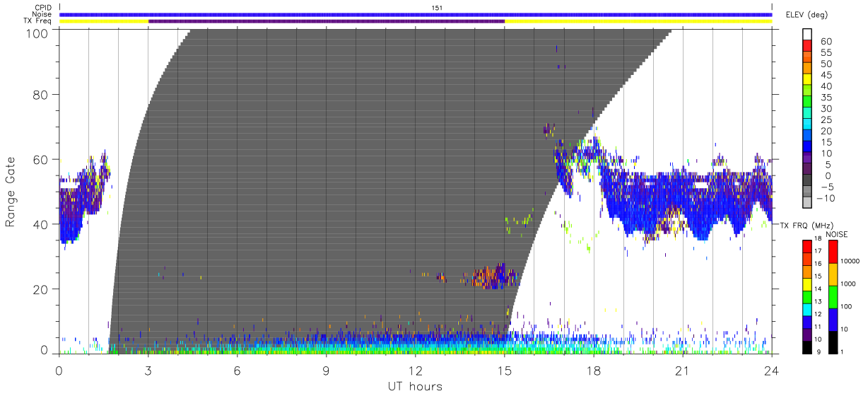Click Range Gate tick label 80

click(x=41, y=94)
